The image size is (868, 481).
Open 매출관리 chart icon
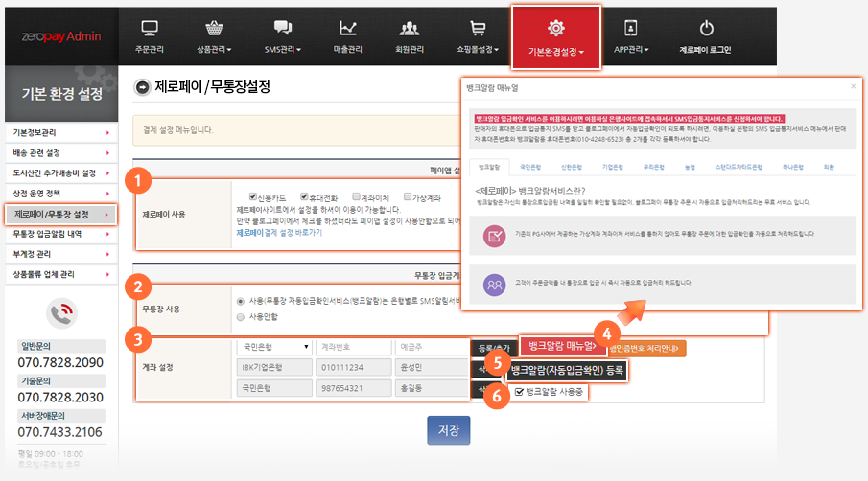click(347, 28)
